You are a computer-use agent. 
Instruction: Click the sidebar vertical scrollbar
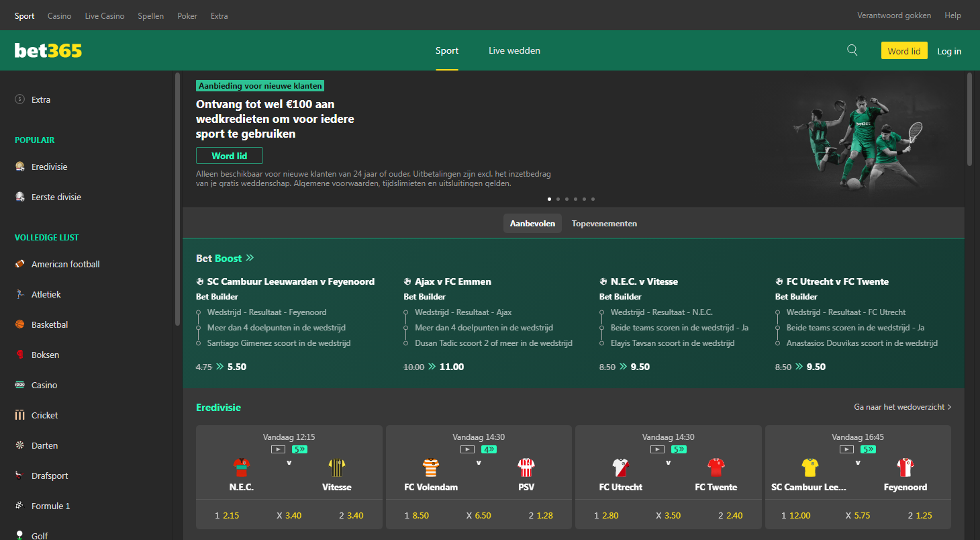pos(177,198)
